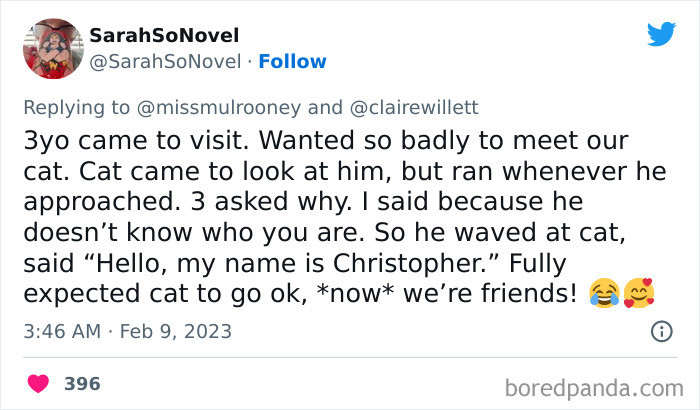Click the Twitter bird logo
This screenshot has width=700, height=410.
(661, 35)
